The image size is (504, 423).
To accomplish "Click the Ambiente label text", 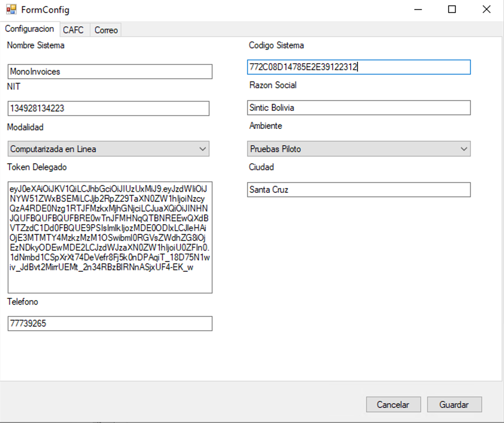I will click(266, 126).
